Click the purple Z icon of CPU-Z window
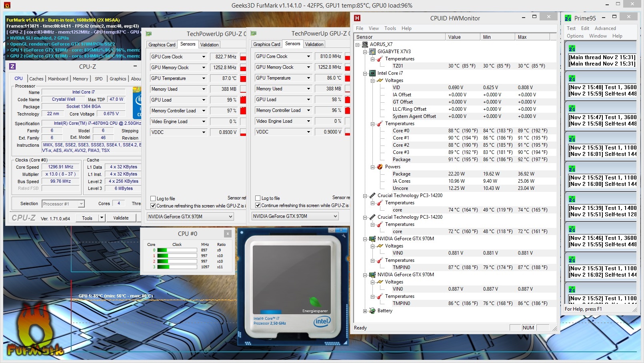Screen dimensions: 644x363 (12, 66)
